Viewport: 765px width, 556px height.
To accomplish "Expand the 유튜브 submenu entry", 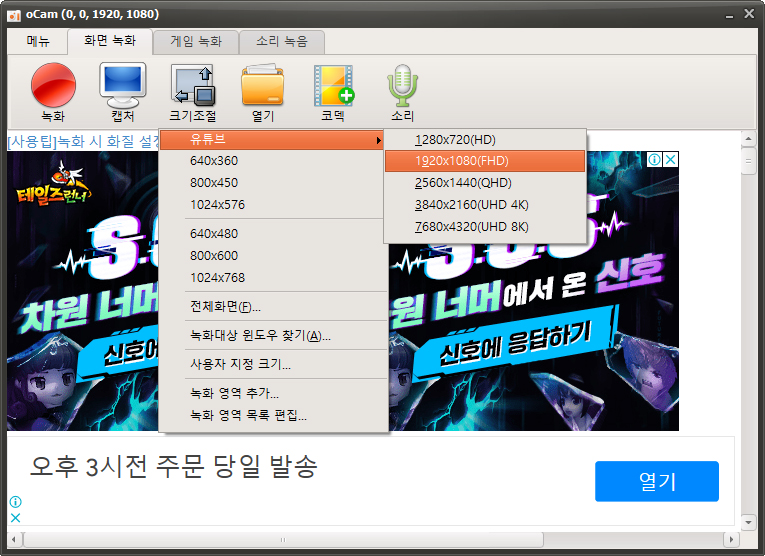I will pos(272,139).
